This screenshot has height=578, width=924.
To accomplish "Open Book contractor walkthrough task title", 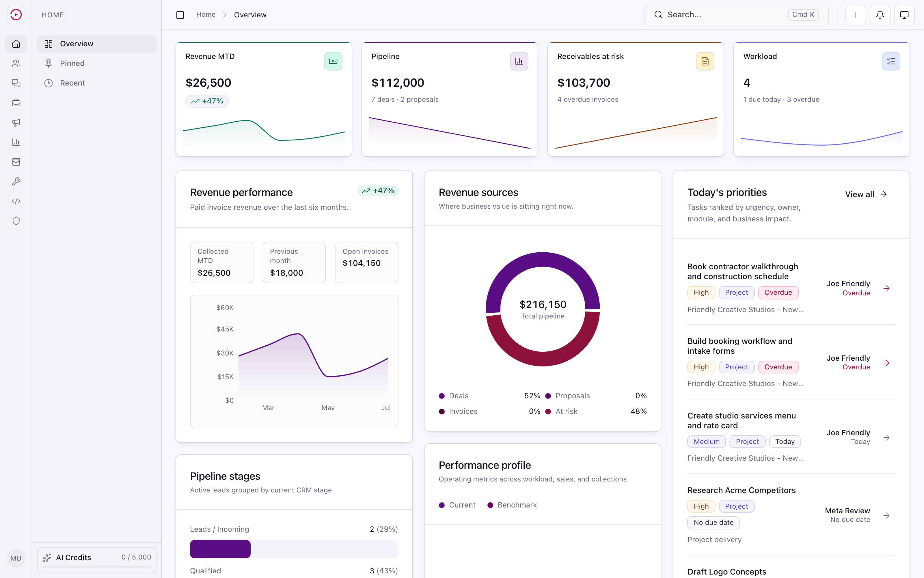I will click(743, 271).
